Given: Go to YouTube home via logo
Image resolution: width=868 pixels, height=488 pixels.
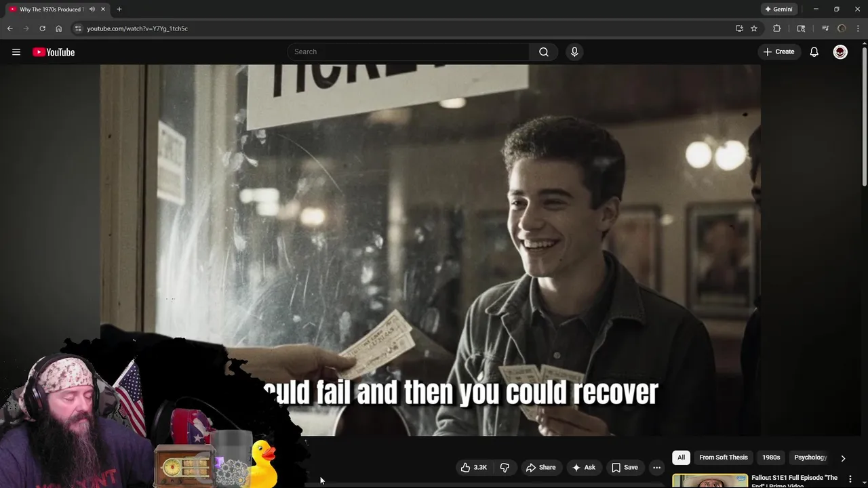Looking at the screenshot, I should [54, 52].
